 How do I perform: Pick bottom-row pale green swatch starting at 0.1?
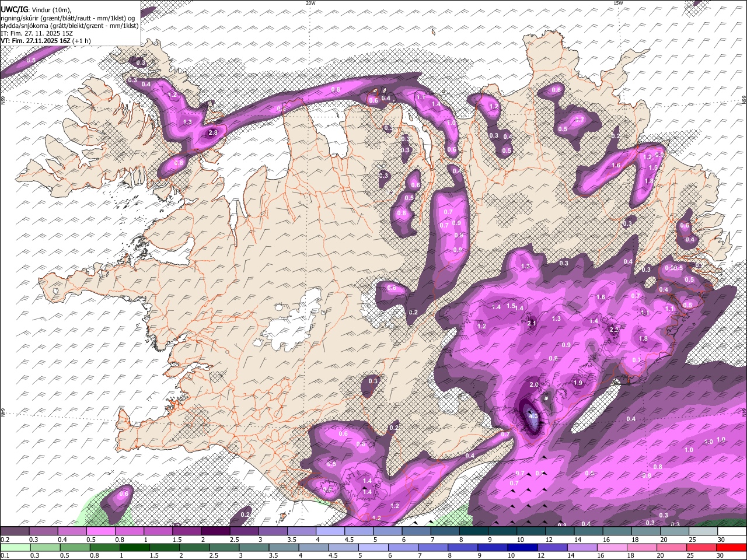(15, 547)
